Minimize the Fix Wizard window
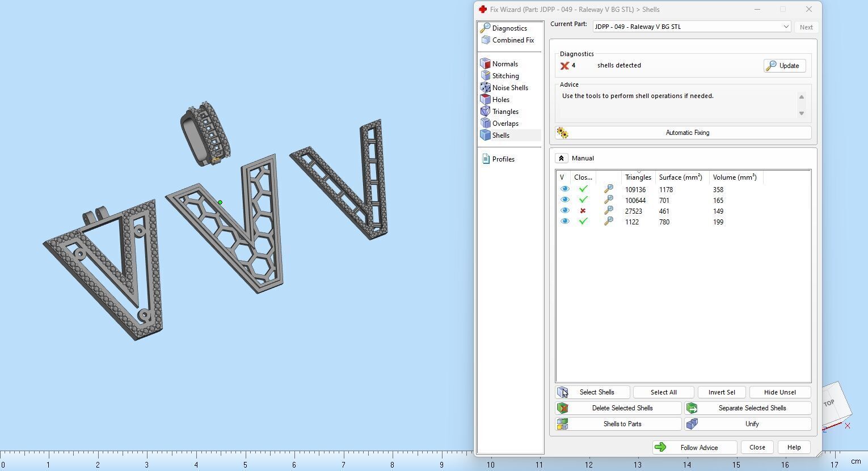The image size is (868, 471). tap(757, 9)
